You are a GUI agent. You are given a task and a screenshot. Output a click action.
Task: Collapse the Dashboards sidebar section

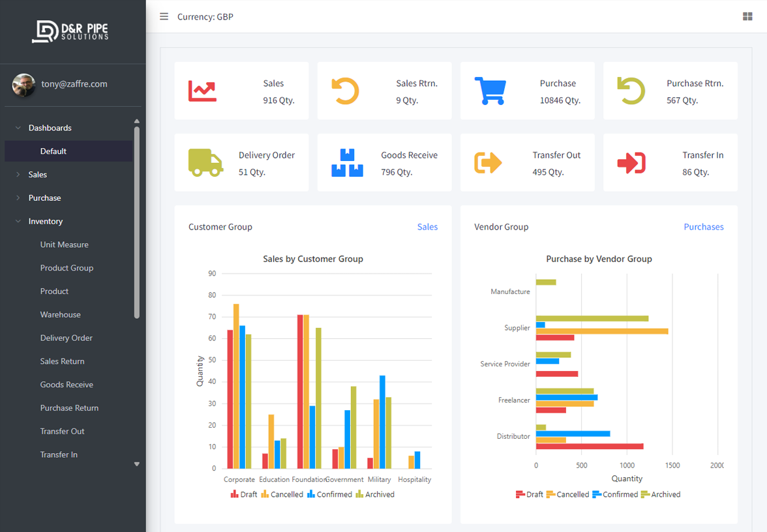50,128
